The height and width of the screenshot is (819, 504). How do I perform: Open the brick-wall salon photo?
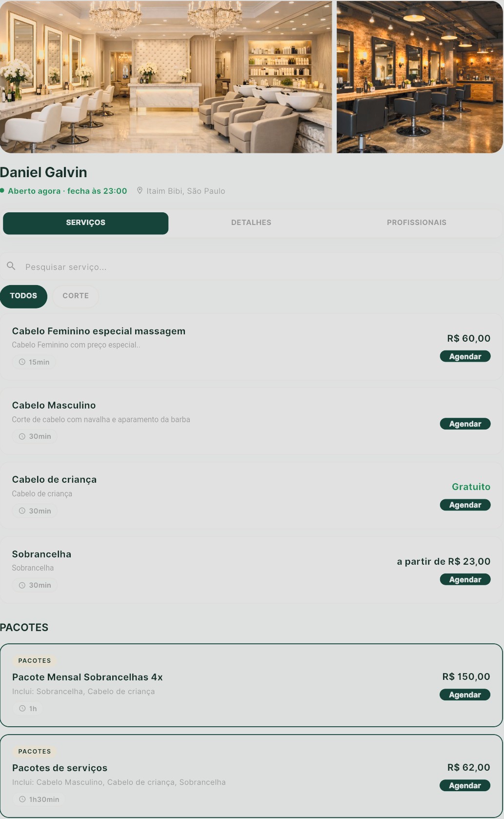point(420,77)
